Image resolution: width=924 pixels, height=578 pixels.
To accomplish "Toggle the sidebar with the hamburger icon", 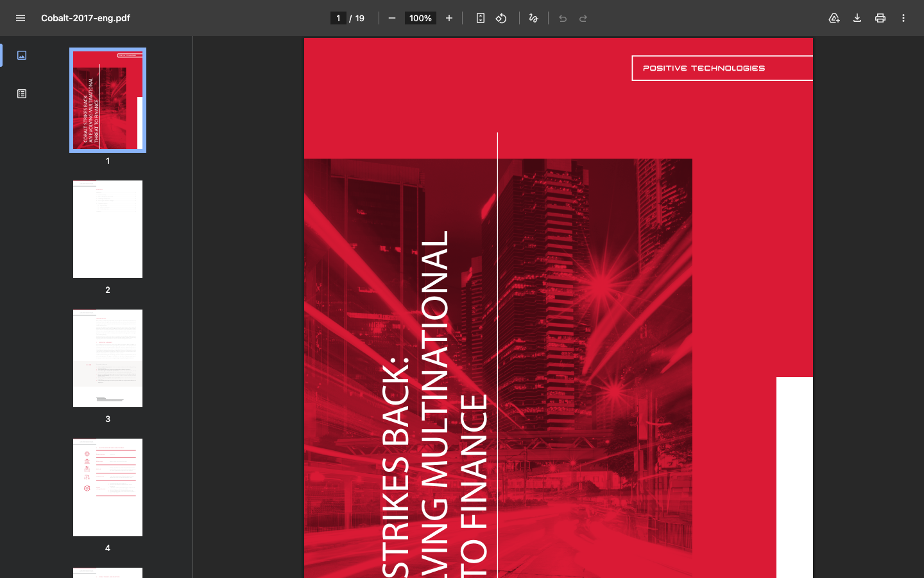I will coord(21,18).
